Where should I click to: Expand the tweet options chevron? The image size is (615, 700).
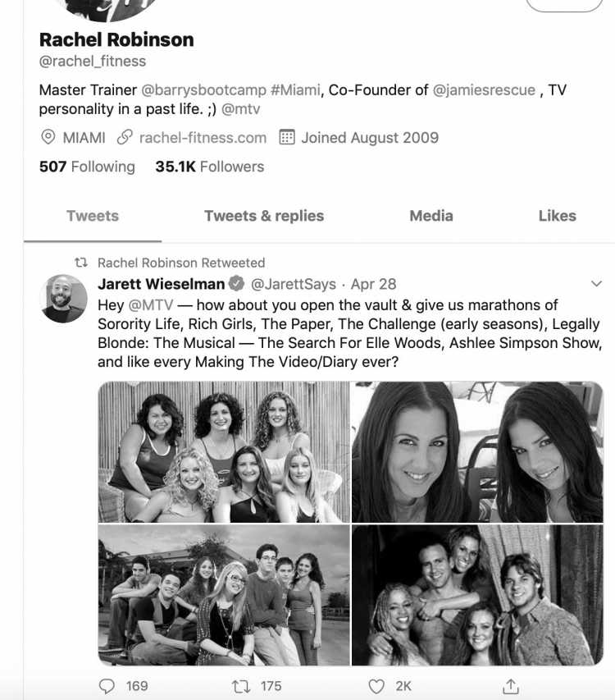click(596, 283)
